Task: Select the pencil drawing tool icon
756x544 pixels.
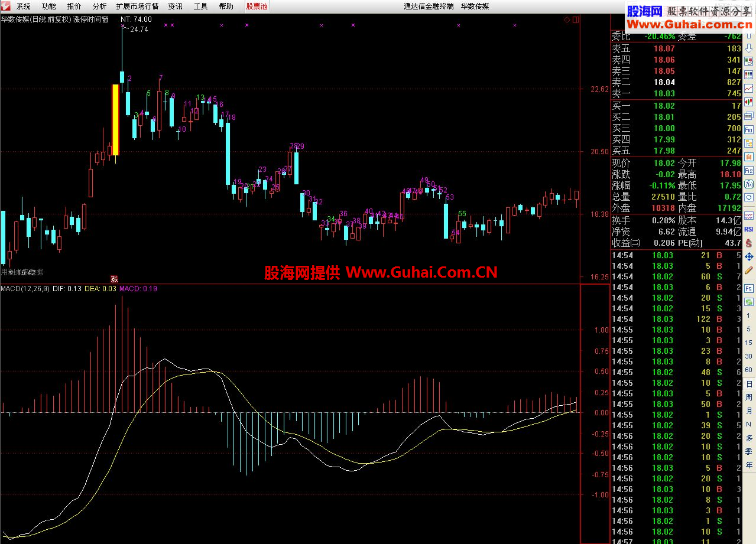Action: pyautogui.click(x=749, y=270)
